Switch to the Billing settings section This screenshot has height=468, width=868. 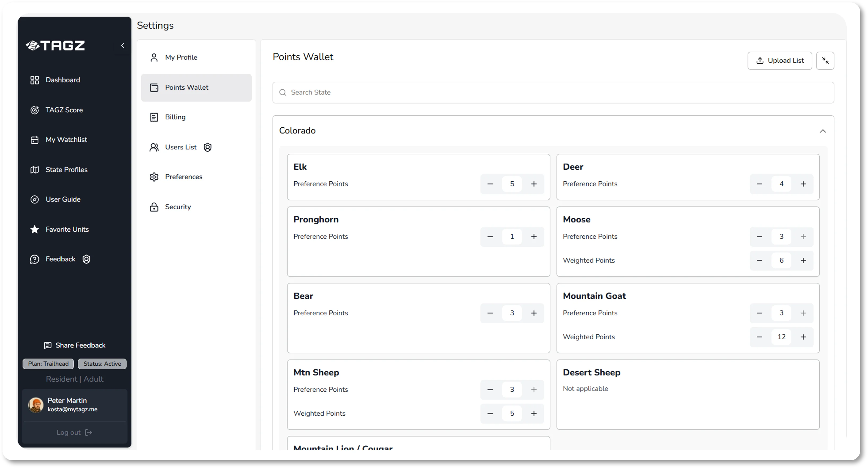(x=175, y=117)
